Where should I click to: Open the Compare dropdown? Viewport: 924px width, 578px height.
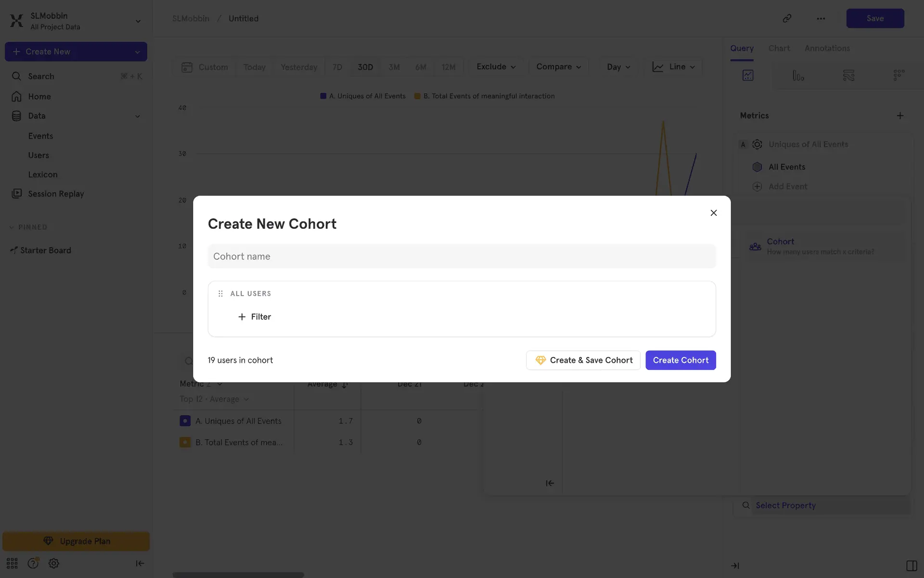[x=558, y=67]
